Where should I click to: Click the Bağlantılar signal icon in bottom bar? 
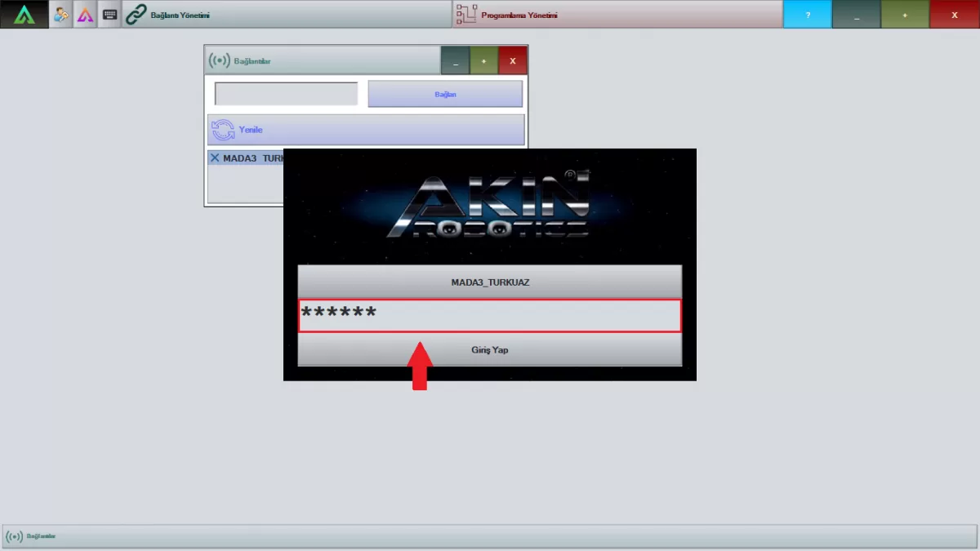pyautogui.click(x=15, y=536)
